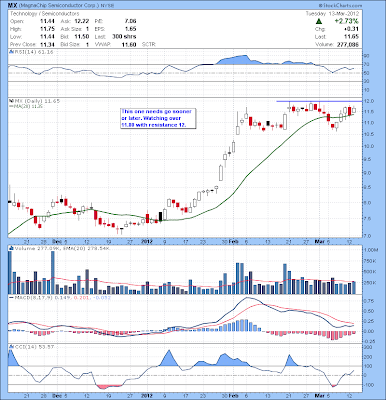Click the green up-triangle change indicator
The height and width of the screenshot is (400, 386).
click(x=319, y=22)
